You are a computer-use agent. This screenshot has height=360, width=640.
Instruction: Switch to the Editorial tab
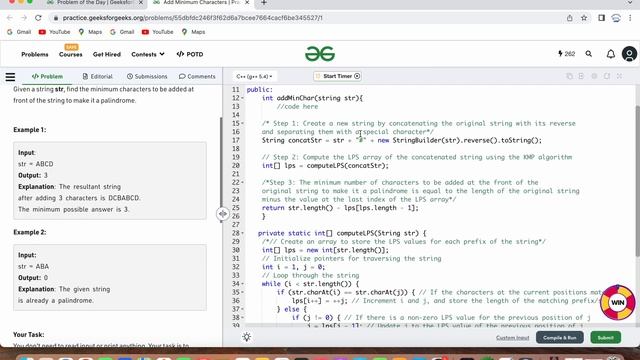click(98, 76)
